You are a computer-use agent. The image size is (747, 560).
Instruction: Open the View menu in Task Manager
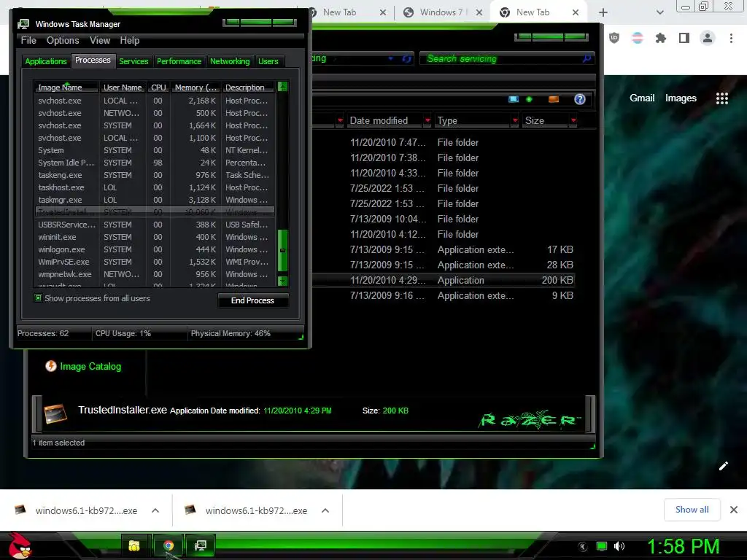point(100,41)
